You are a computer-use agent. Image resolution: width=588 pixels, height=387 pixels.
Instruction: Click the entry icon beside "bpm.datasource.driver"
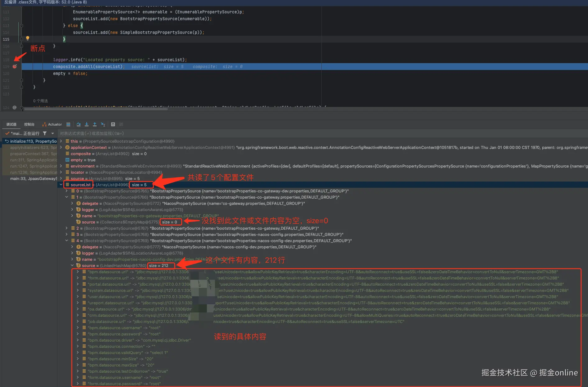coord(84,340)
